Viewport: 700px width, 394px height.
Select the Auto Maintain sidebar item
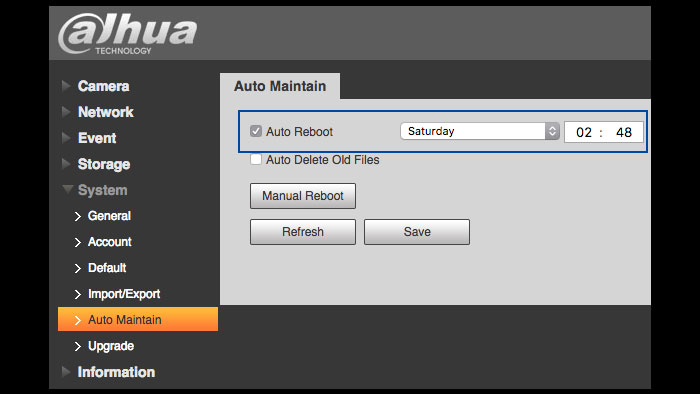click(138, 319)
